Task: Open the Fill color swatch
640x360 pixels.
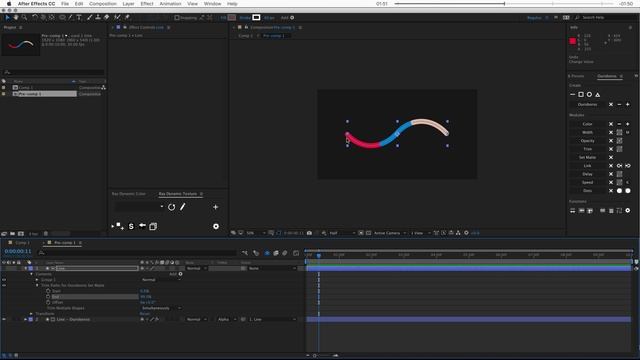Action: 232,18
